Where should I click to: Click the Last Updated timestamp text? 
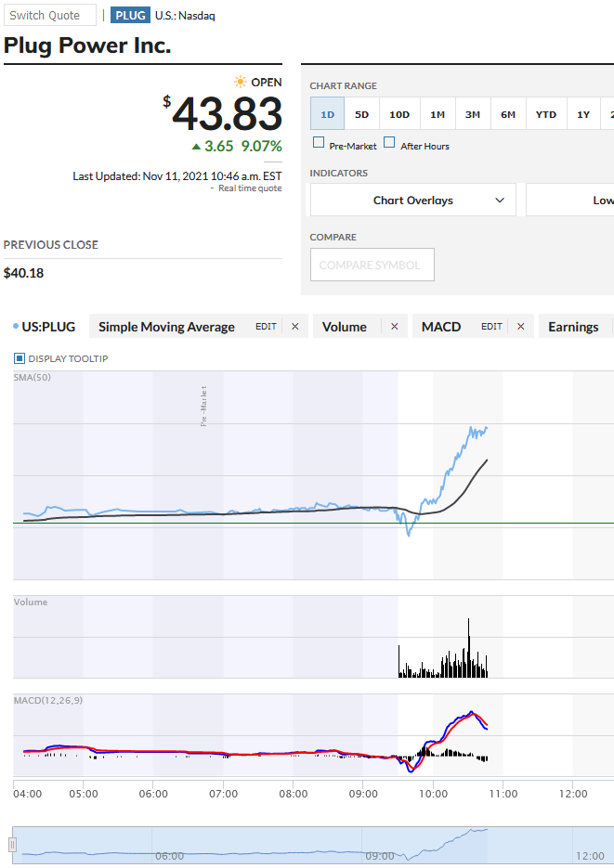[177, 176]
